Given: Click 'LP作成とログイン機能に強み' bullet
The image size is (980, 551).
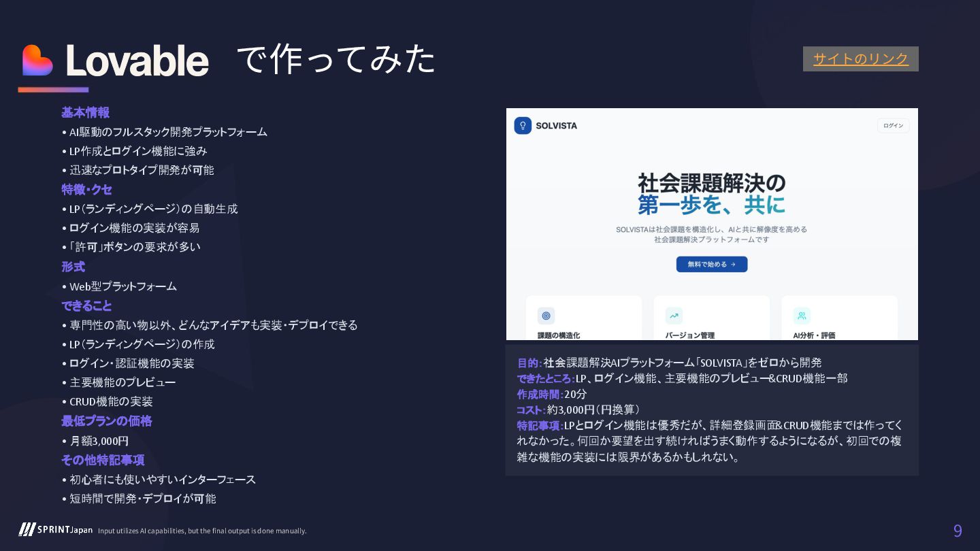Looking at the screenshot, I should point(134,151).
